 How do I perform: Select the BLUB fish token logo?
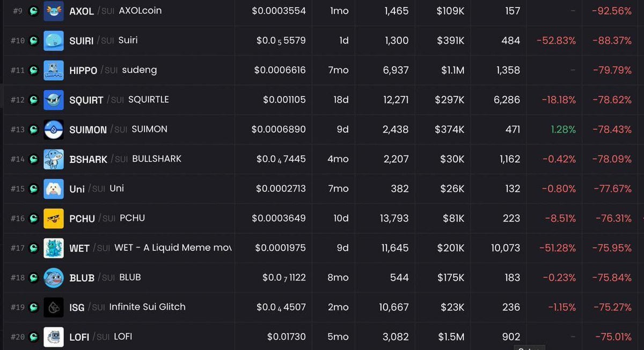(x=54, y=278)
